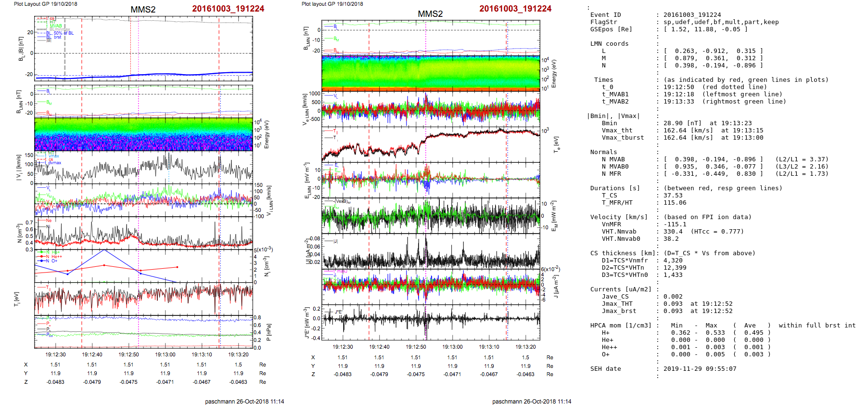This screenshot has height=405, width=868.
Task: Click the 19:12:30 time tick under the left plot
Action: (55, 354)
